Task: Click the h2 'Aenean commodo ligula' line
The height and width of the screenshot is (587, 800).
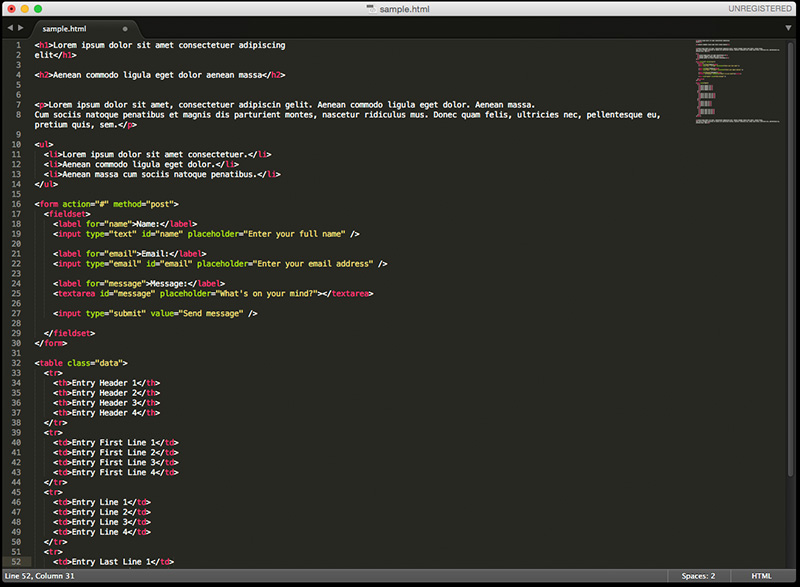Action: [160, 75]
